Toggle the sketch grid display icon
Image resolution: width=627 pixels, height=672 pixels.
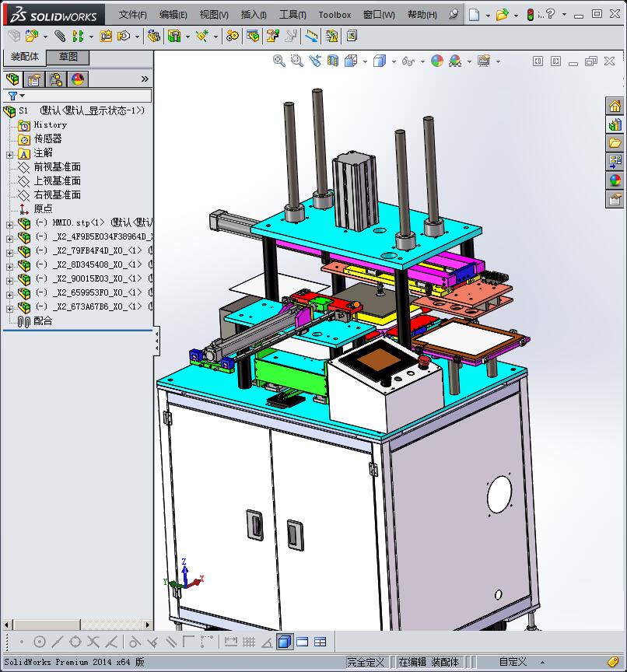pyautogui.click(x=249, y=642)
